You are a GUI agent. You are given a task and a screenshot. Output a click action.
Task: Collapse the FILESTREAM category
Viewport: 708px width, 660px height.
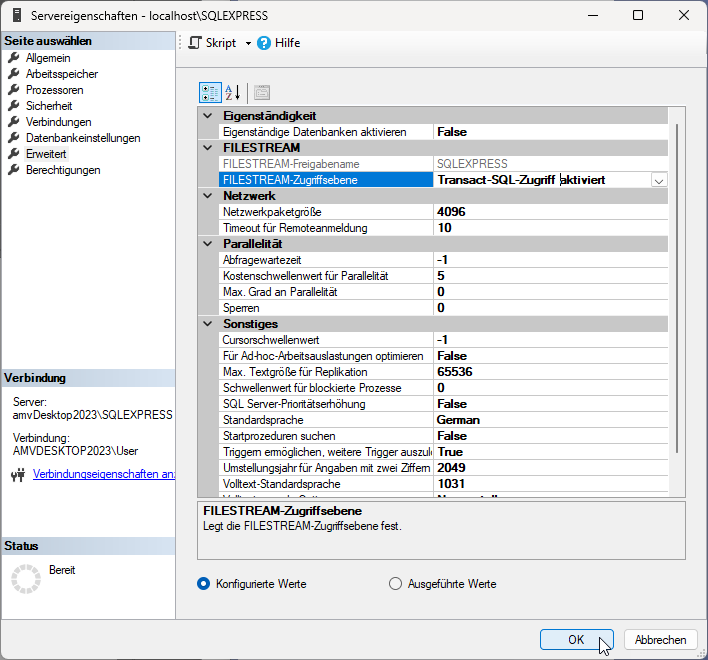(208, 148)
